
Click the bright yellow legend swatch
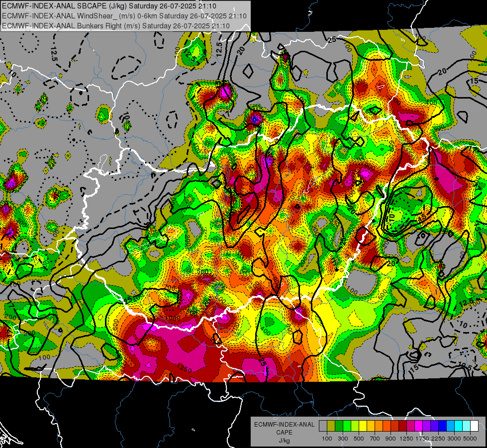[x=363, y=426]
